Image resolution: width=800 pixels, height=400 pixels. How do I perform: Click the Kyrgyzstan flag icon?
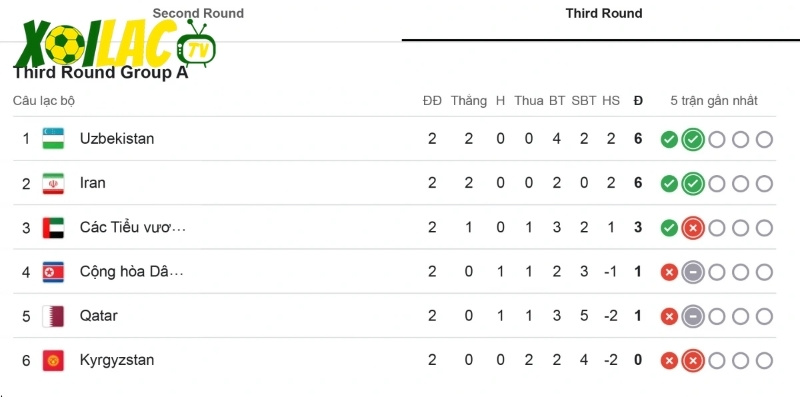click(54, 360)
